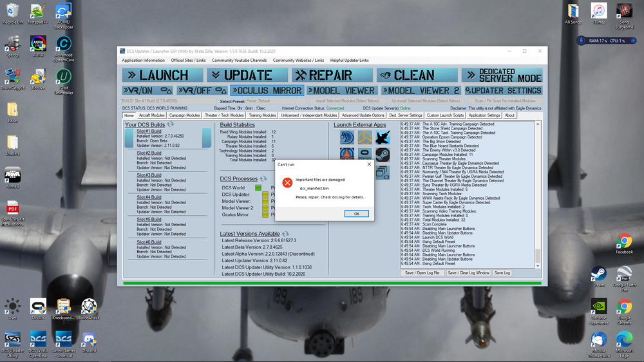Launch the black fighter jet external app

coord(383,138)
